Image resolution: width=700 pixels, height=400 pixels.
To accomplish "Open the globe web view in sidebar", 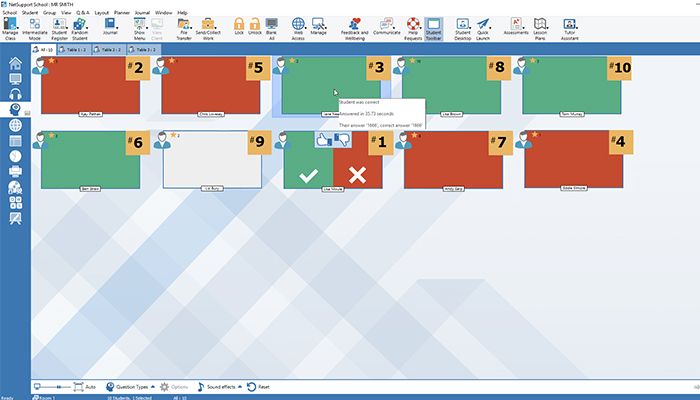I will pyautogui.click(x=15, y=125).
